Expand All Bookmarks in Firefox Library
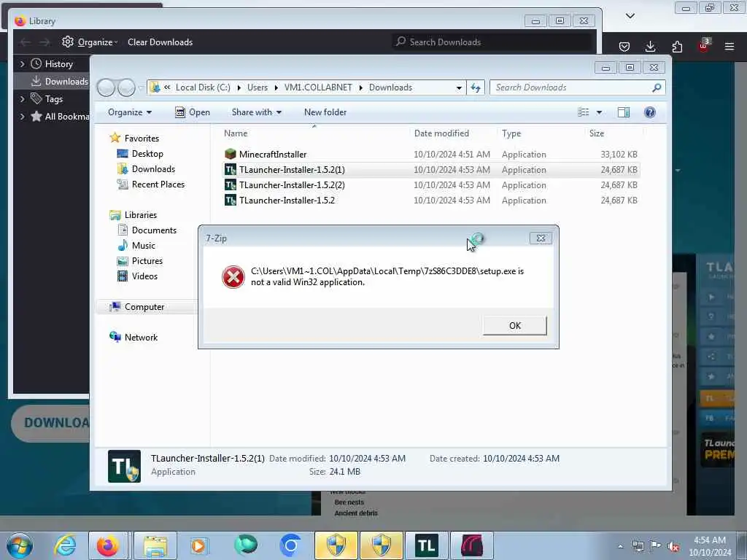Viewport: 747px width, 560px height. [x=22, y=116]
